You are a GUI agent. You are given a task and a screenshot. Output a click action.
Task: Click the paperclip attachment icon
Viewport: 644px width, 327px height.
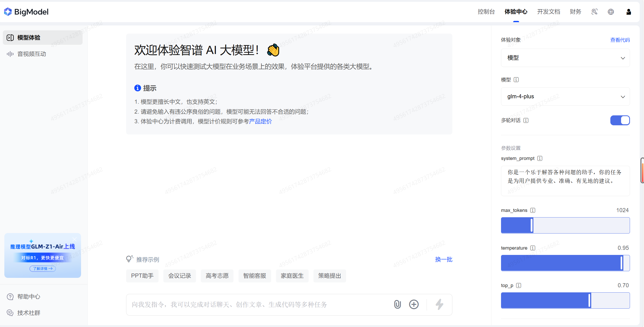pyautogui.click(x=397, y=304)
